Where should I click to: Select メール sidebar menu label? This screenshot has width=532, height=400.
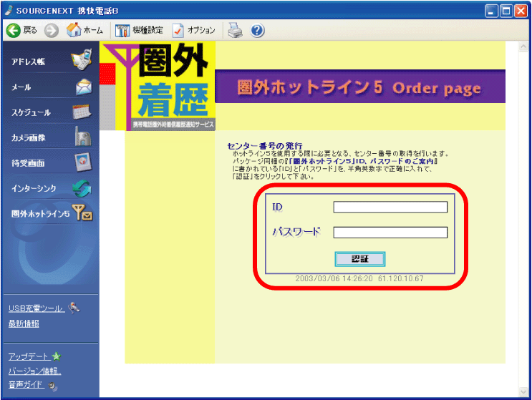pos(21,87)
